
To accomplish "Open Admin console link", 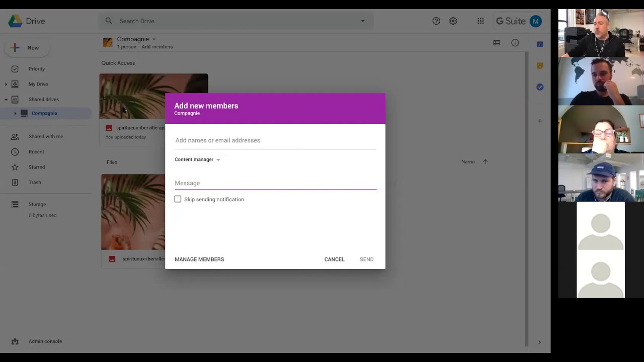I will click(x=45, y=341).
